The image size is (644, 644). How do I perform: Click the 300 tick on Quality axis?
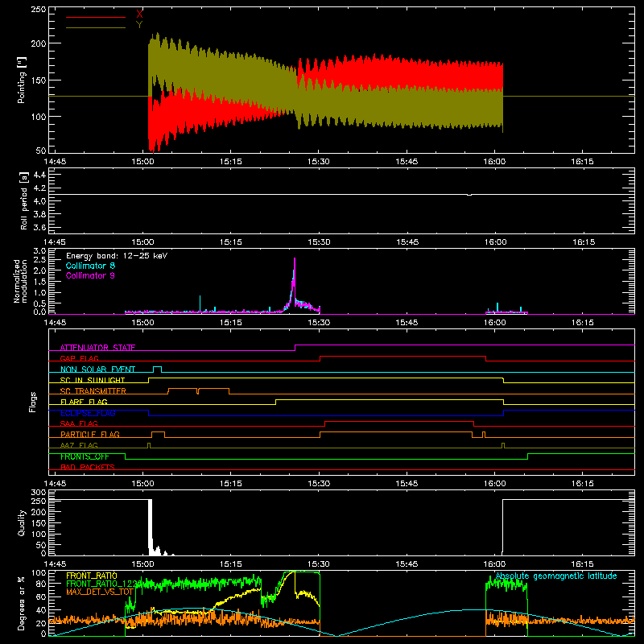39,493
